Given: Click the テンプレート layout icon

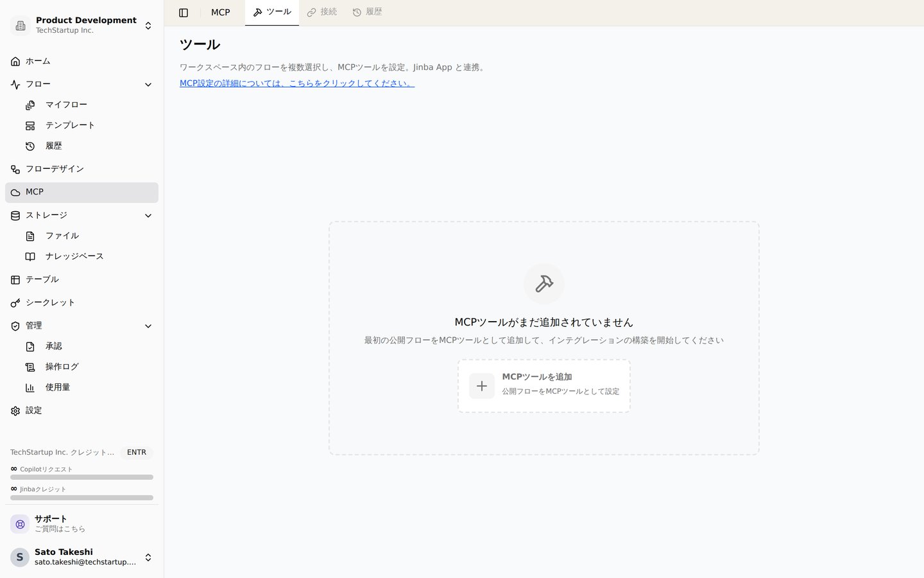Looking at the screenshot, I should click(30, 126).
